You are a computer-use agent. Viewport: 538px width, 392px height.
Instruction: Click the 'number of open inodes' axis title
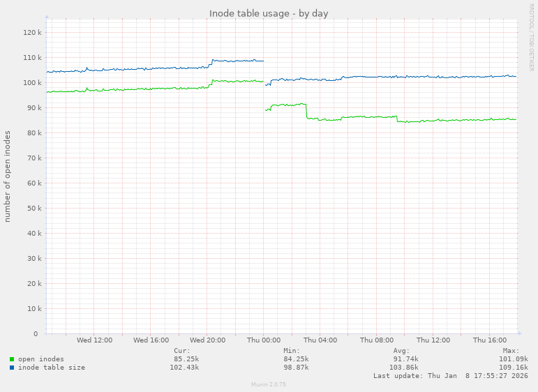point(7,176)
